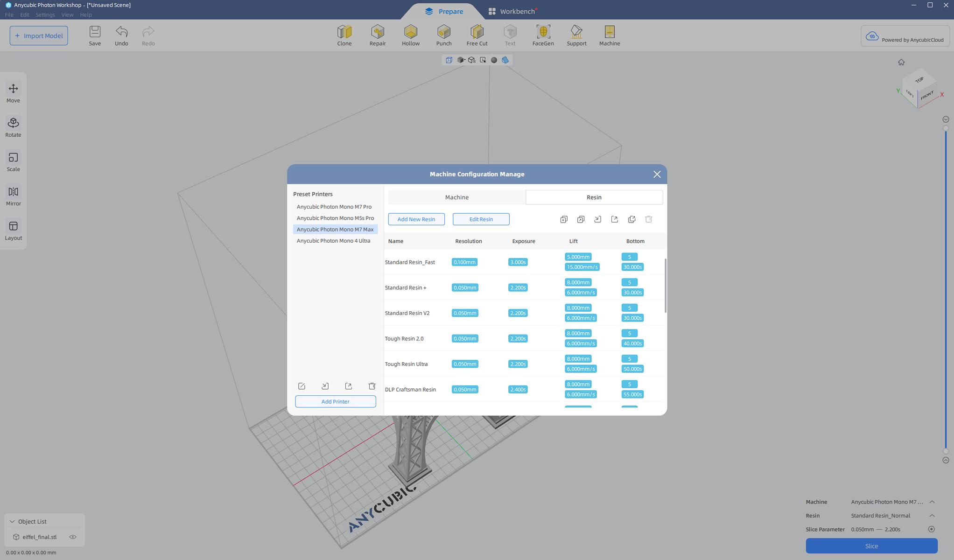Expand the Resin selection dropdown

click(932, 516)
